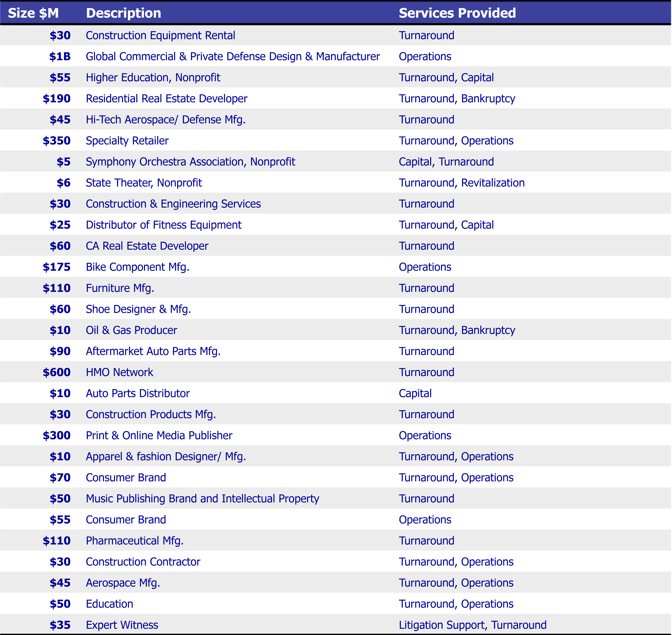
Task: Select Higher Education, Nonprofit description
Action: point(153,78)
